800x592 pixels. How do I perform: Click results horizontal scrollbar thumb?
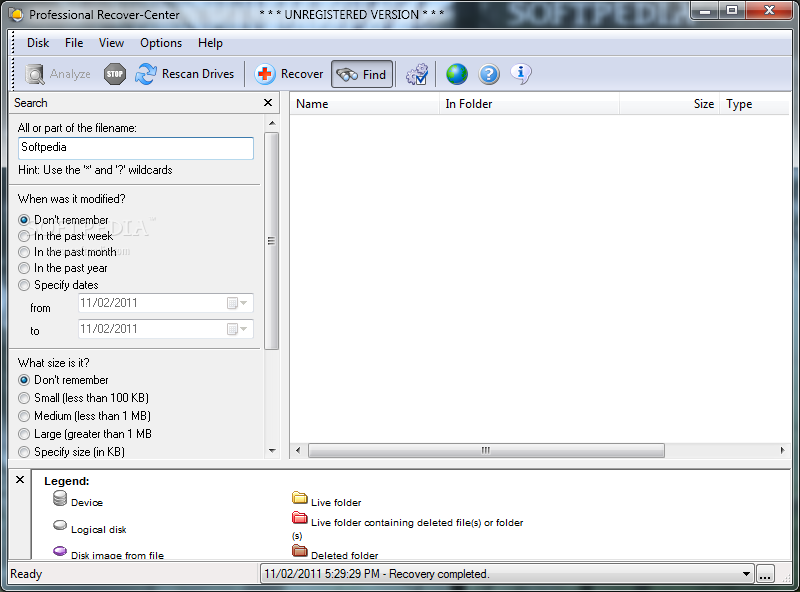click(x=486, y=451)
